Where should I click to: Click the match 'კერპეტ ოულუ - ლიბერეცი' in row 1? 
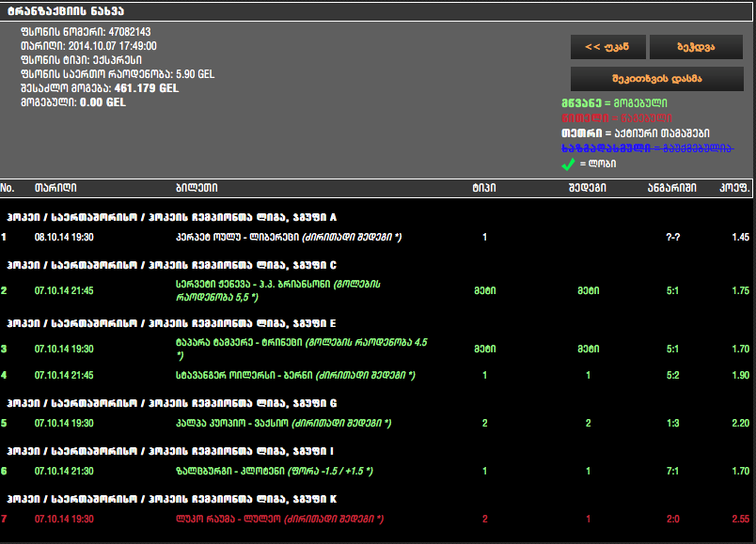pyautogui.click(x=237, y=237)
